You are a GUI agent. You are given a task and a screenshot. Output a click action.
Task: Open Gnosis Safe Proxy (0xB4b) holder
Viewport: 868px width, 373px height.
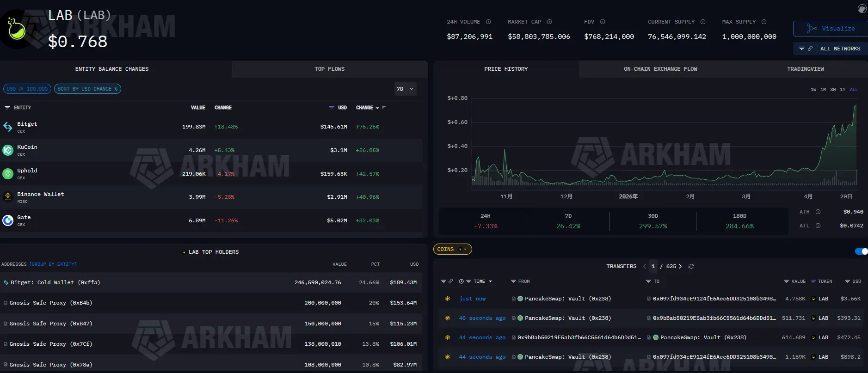51,303
